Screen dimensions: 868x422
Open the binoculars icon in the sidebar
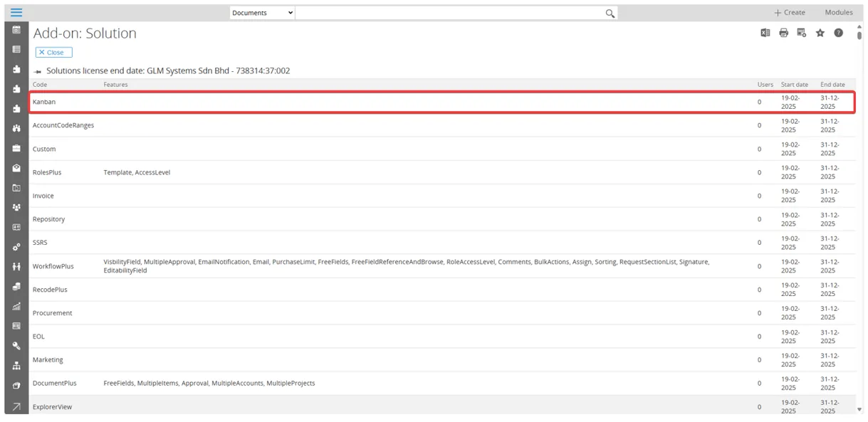tap(16, 128)
